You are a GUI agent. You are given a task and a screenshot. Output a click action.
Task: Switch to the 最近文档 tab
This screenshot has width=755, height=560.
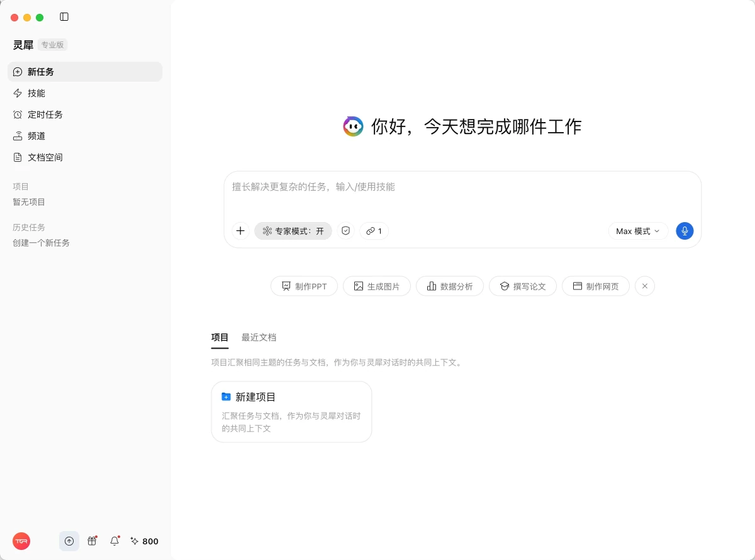point(259,337)
